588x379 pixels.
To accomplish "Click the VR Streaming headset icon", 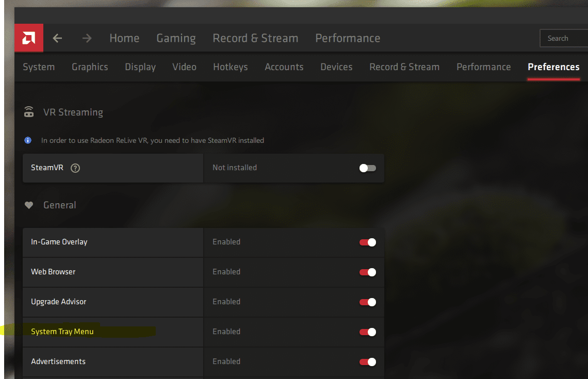I will tap(29, 112).
